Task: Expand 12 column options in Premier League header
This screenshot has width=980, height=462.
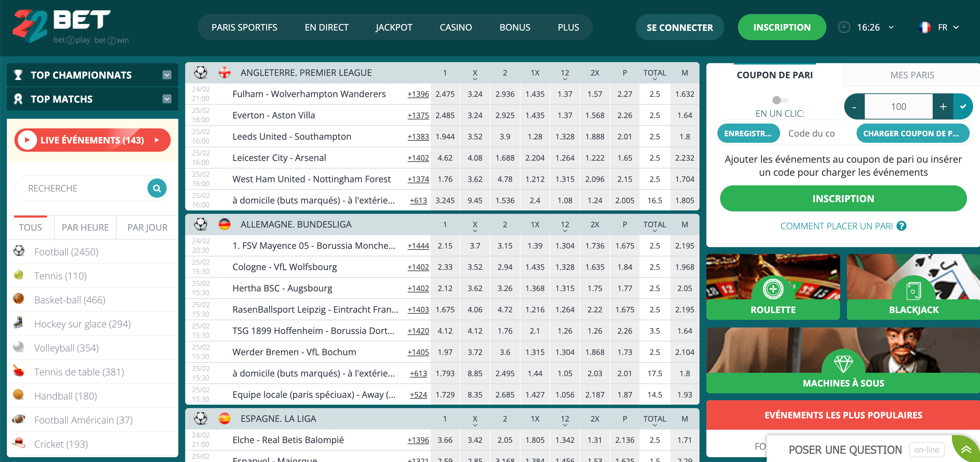Action: coord(564,80)
